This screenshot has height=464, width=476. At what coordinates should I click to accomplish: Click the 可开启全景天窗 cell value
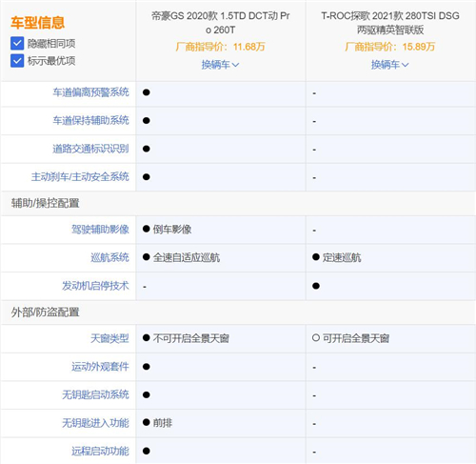coord(356,338)
